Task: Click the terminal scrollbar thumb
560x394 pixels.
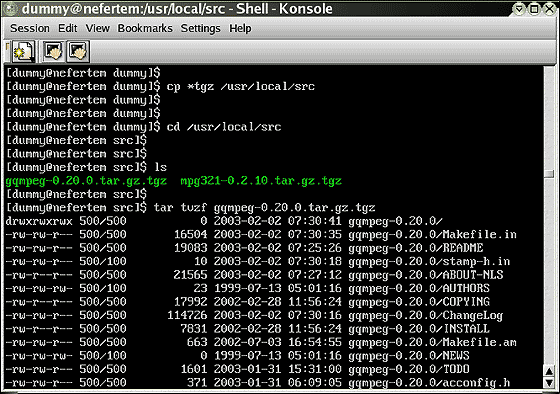Action: [x=549, y=174]
